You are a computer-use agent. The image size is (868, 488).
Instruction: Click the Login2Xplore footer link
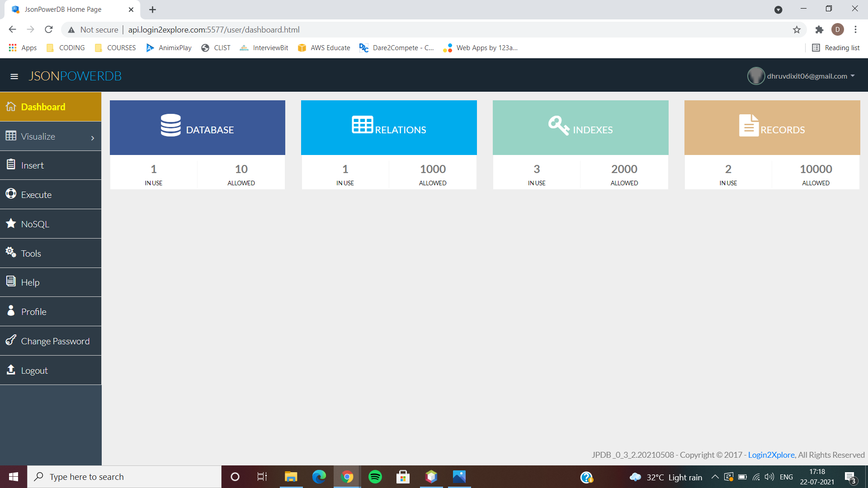coord(771,455)
